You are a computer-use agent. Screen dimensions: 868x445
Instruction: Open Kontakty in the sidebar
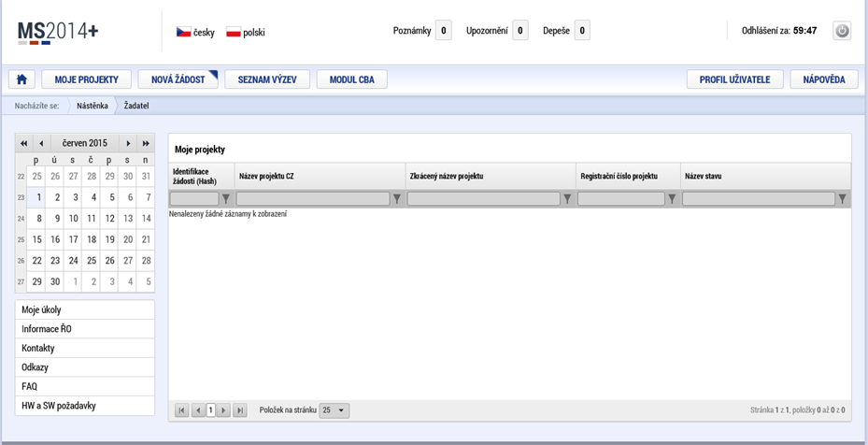pos(85,348)
